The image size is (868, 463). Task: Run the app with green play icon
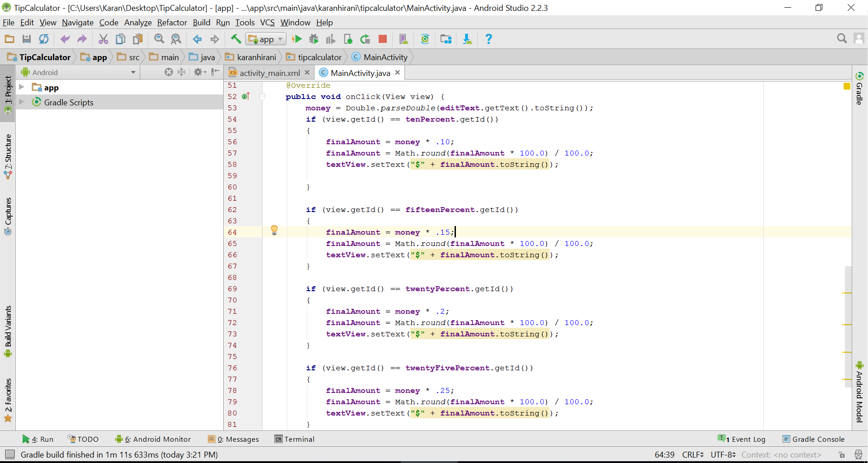[297, 39]
